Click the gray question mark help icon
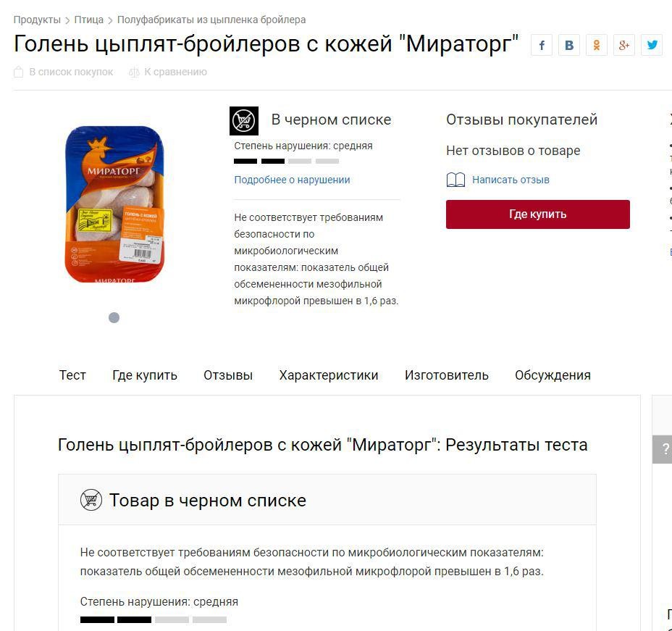This screenshot has width=672, height=631. [x=663, y=449]
